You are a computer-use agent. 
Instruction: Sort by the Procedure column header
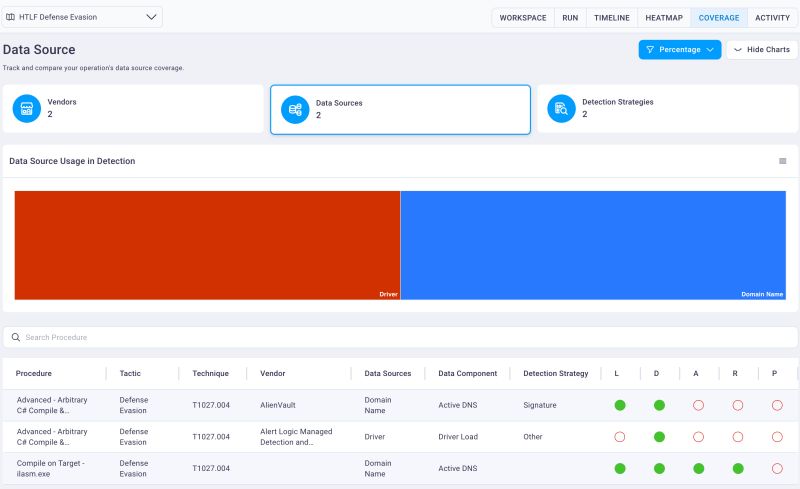pyautogui.click(x=34, y=374)
